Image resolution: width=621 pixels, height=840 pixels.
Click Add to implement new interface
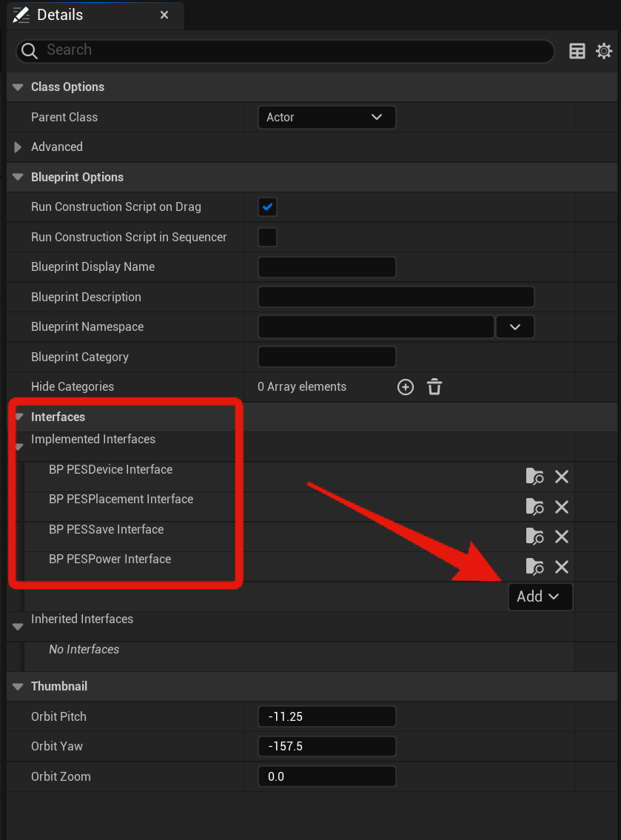point(540,597)
